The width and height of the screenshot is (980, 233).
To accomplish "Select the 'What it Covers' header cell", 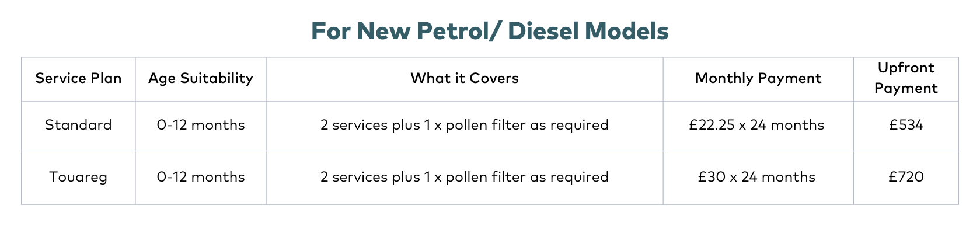I will pos(465,78).
